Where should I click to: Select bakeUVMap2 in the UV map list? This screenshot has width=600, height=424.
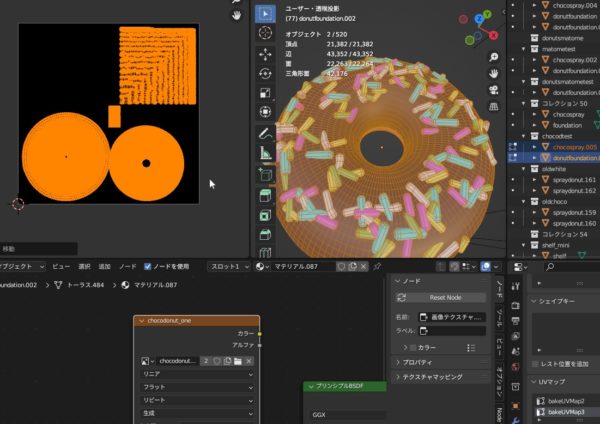565,400
